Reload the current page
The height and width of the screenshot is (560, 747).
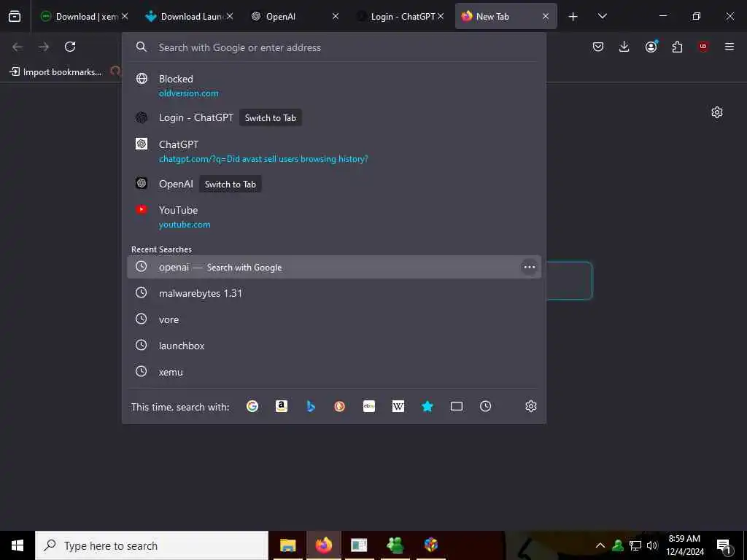click(x=70, y=47)
